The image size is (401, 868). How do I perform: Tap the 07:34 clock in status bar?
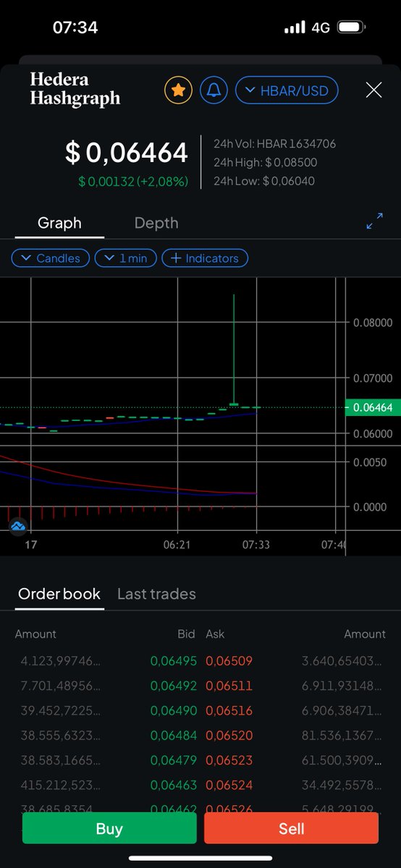75,27
